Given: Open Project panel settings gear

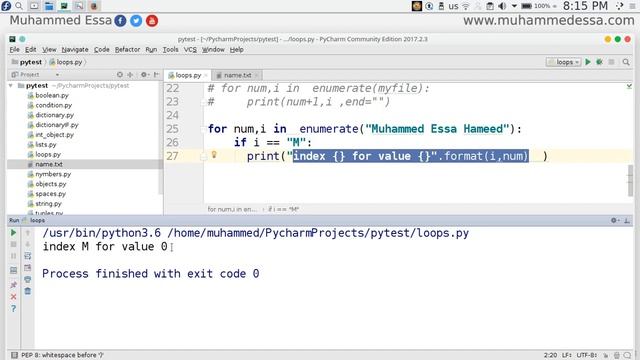Looking at the screenshot, I should click(x=144, y=75).
